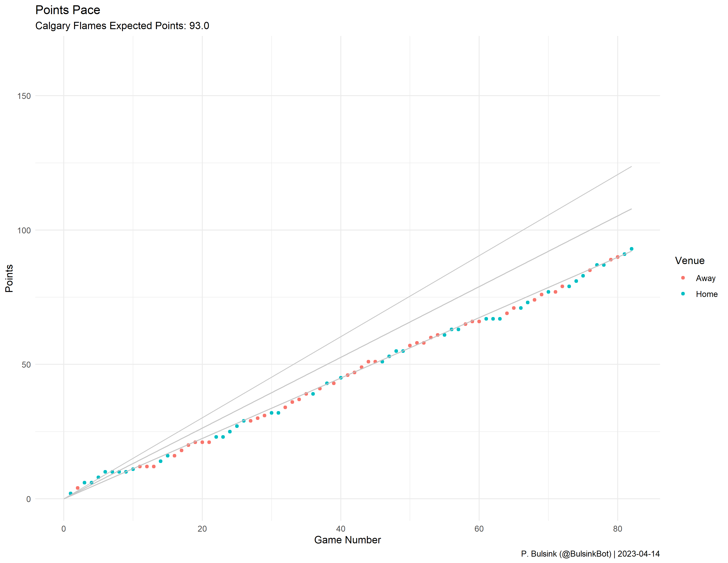Click the 'P. Bulsink (@BulsinkBot) | 2023-04-14' caption
Screen dimensions: 728x563
tap(590, 554)
